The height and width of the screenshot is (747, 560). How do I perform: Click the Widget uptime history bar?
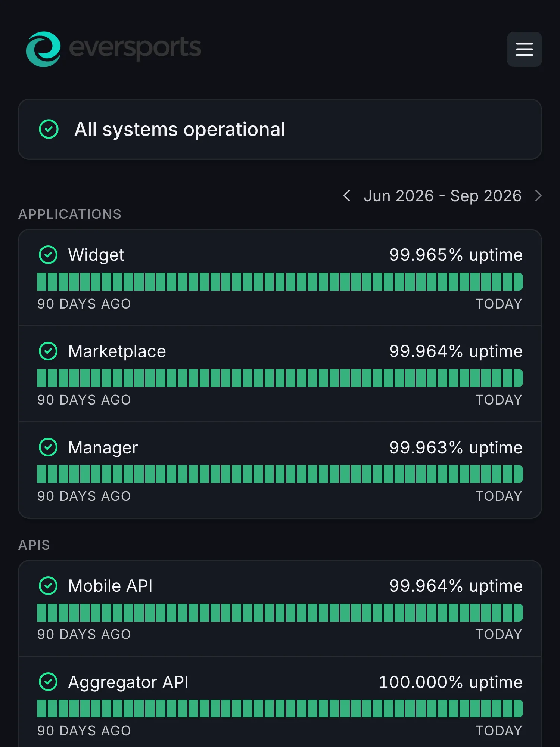pyautogui.click(x=280, y=282)
